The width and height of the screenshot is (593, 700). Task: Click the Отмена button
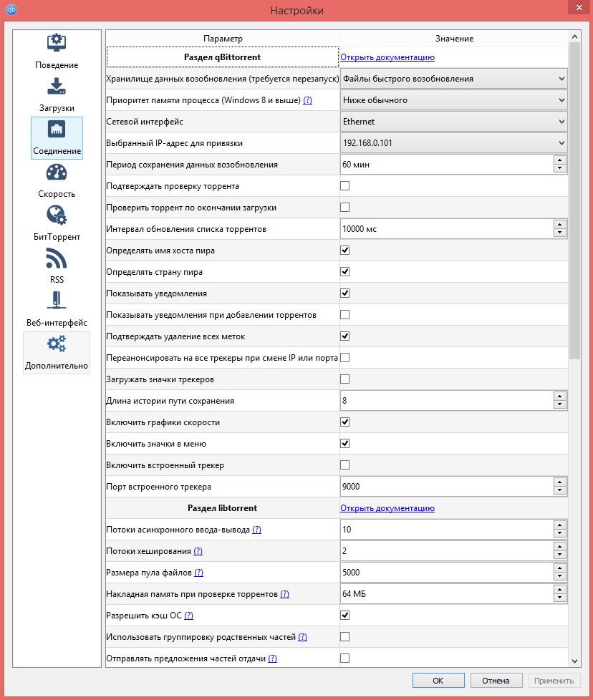495,681
